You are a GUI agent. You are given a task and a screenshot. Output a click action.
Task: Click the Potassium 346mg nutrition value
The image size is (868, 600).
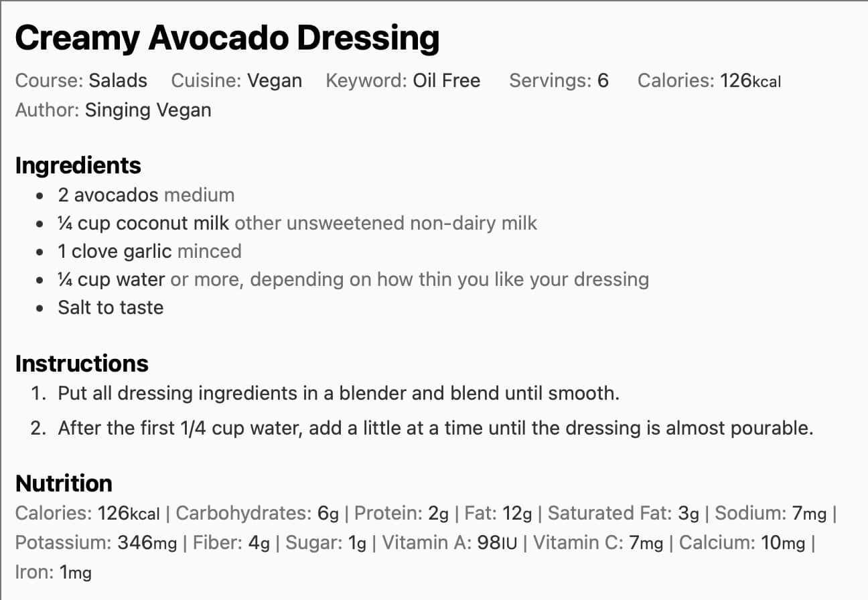[147, 543]
